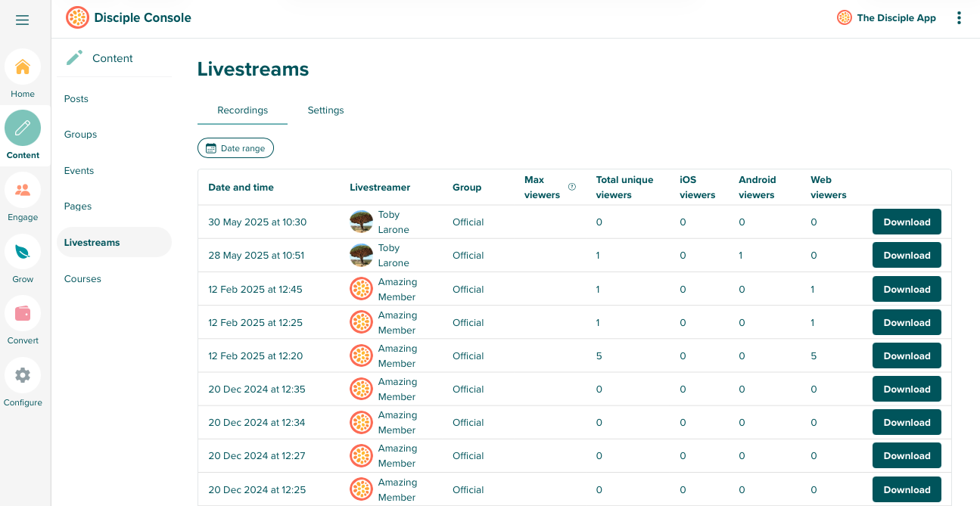Go to the Events section
The height and width of the screenshot is (506, 980).
click(79, 170)
